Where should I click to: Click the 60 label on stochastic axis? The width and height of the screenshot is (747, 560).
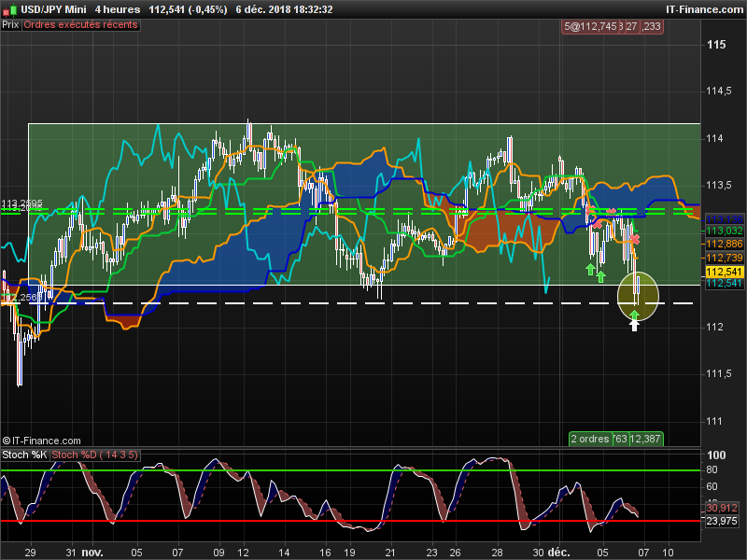click(x=712, y=486)
